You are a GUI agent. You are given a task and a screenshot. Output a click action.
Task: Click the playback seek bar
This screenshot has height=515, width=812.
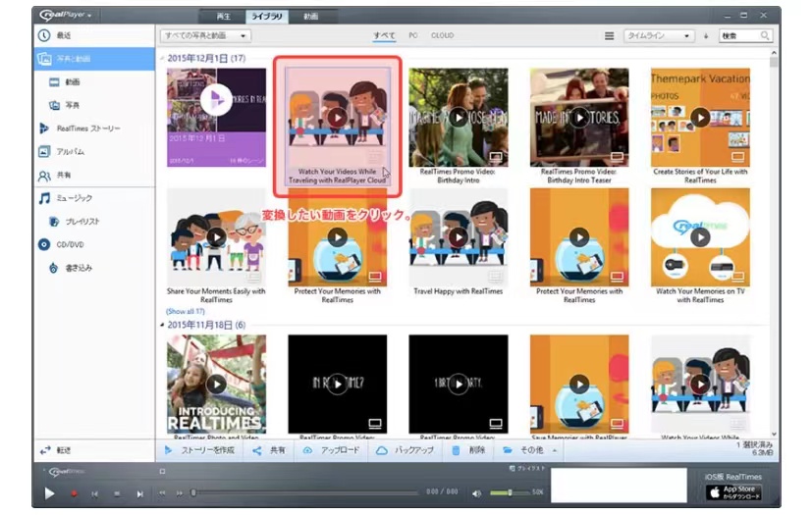(x=305, y=492)
